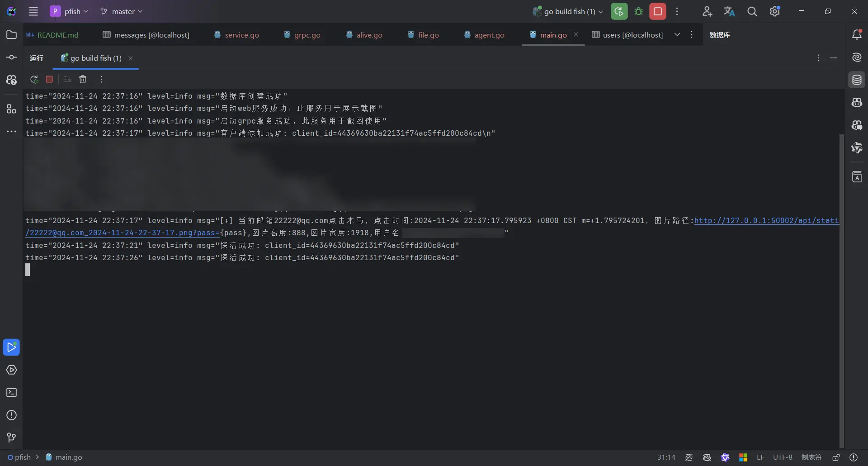Viewport: 868px width, 466px height.
Task: Toggle read-only lock in status bar
Action: pyautogui.click(x=836, y=457)
